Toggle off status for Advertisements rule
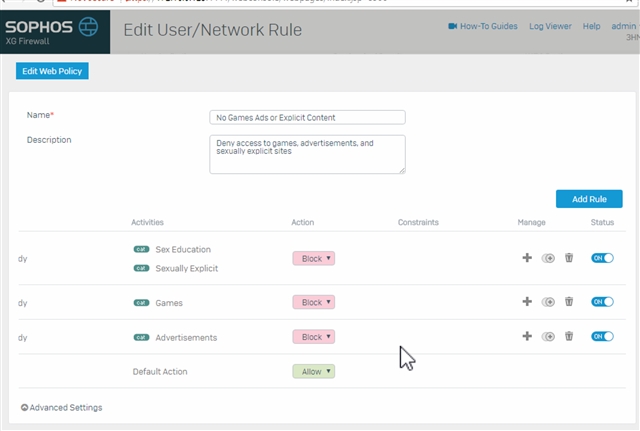640x431 pixels. (602, 336)
